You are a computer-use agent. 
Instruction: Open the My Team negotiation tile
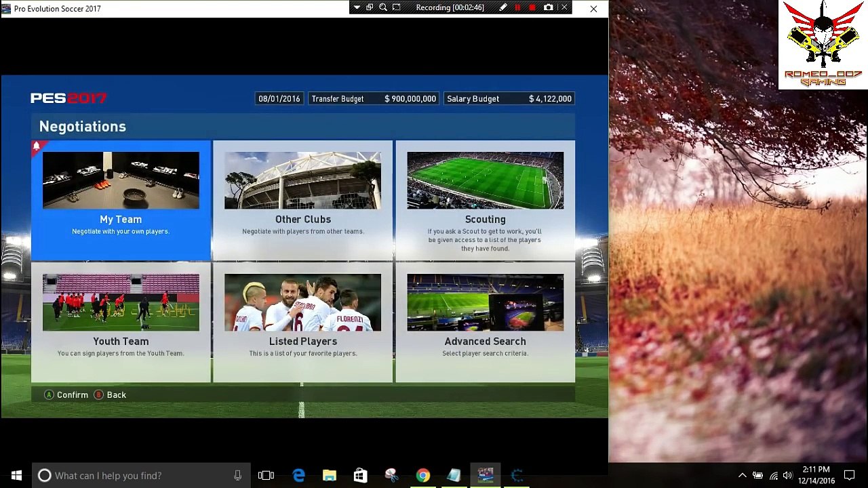click(121, 200)
